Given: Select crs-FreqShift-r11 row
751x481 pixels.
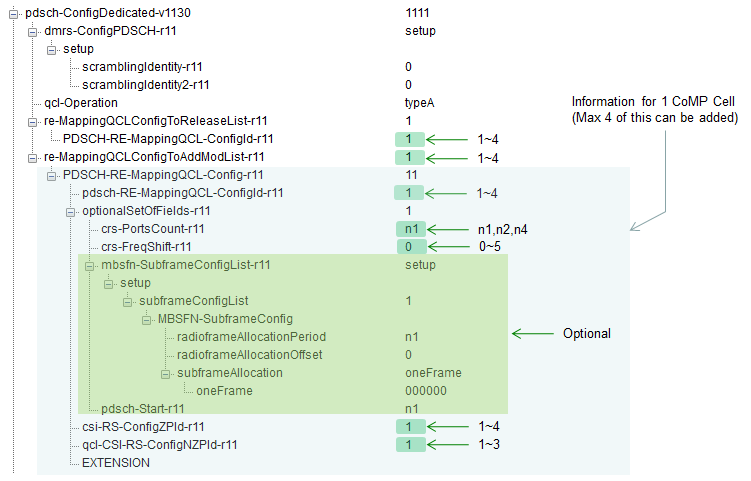Looking at the screenshot, I should [x=146, y=247].
